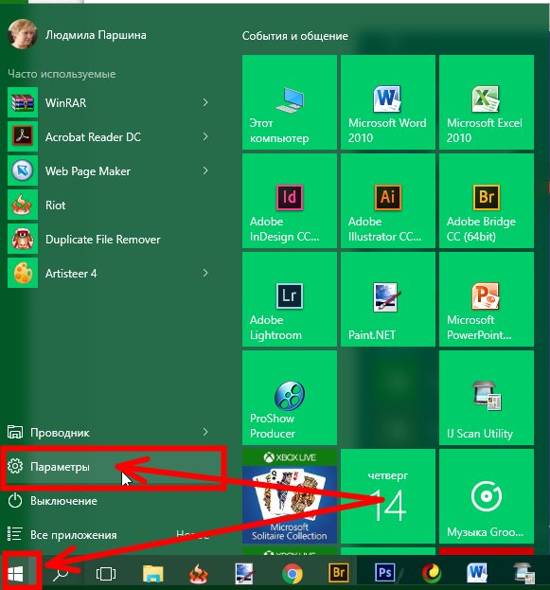The width and height of the screenshot is (550, 590).
Task: Expand WinRAR jump list arrow
Action: click(x=205, y=102)
